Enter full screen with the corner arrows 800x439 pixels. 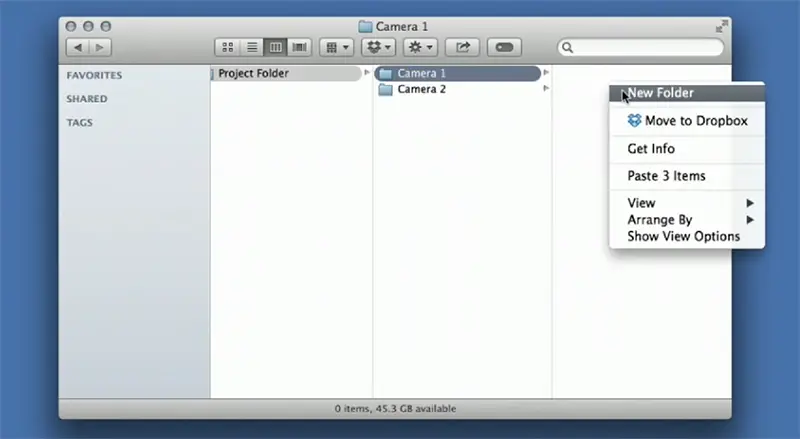tap(721, 27)
